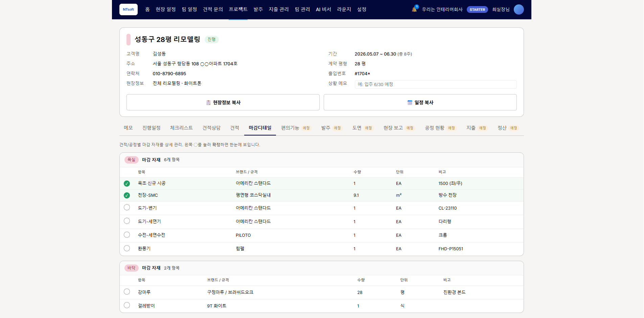Switch to the 지출 project tab

(477, 128)
